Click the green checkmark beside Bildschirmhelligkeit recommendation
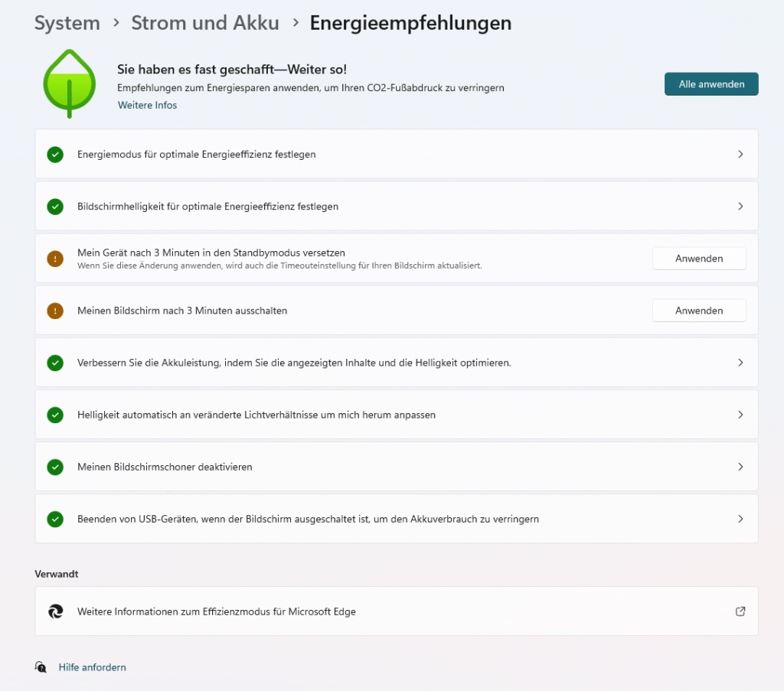Viewport: 784px width, 691px height. coord(54,206)
